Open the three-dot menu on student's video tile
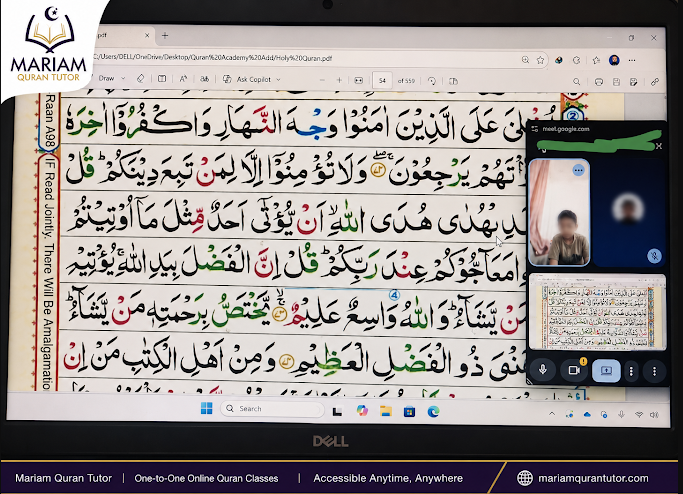The image size is (683, 494). click(578, 170)
